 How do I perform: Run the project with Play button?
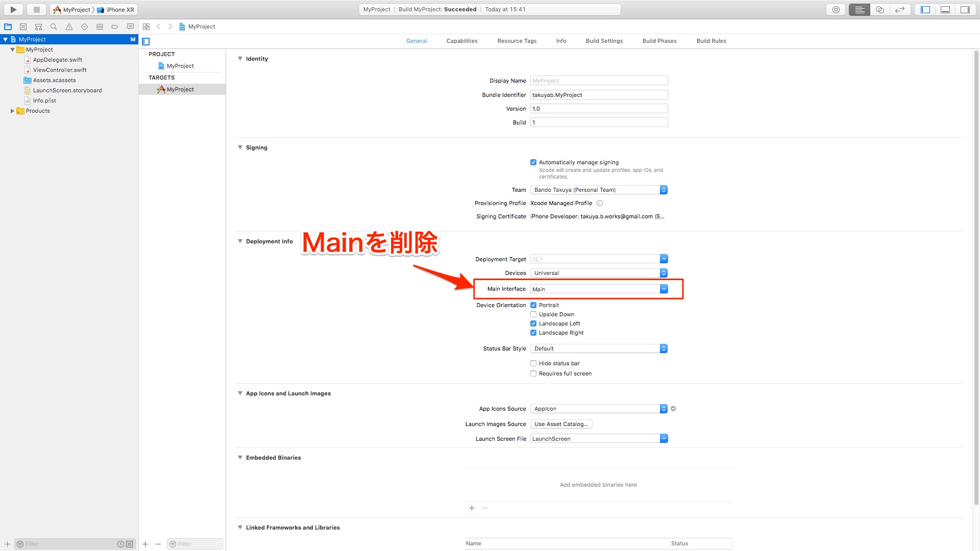pyautogui.click(x=14, y=10)
